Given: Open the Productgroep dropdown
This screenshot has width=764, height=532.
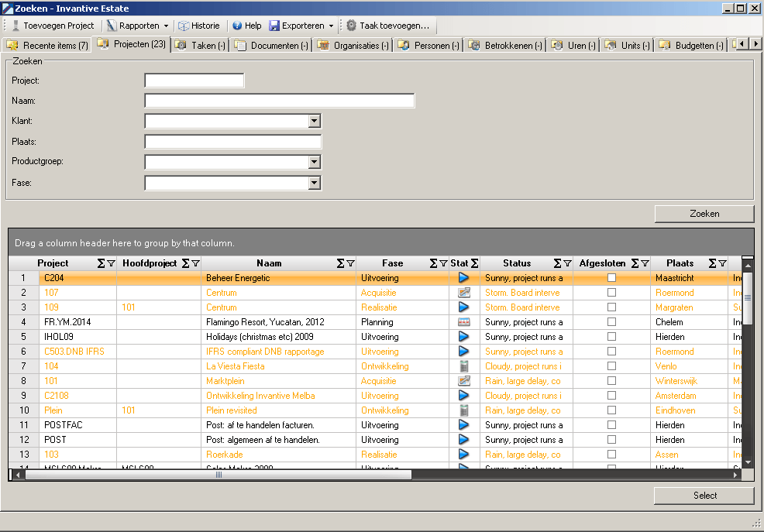Looking at the screenshot, I should [x=315, y=162].
